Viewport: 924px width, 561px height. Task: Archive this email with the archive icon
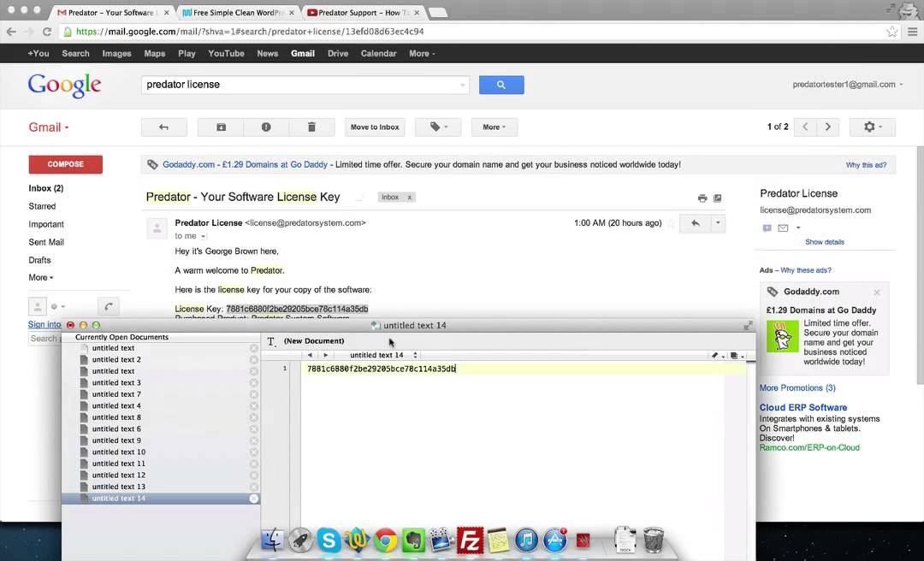(221, 127)
